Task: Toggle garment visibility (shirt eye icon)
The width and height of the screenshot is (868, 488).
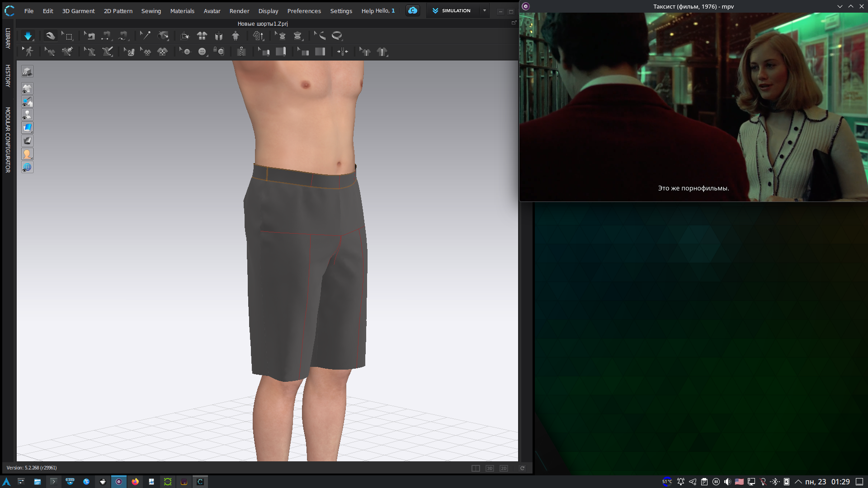Action: pyautogui.click(x=27, y=89)
